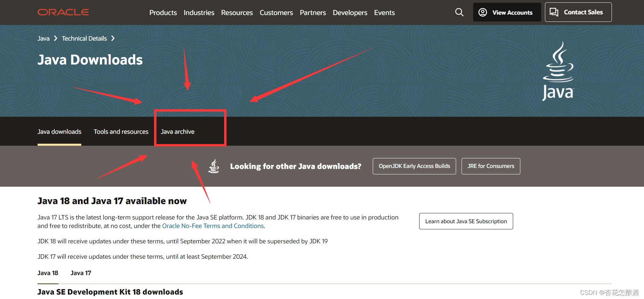Click 'Java SE Development Kit 18 downloads' heading
The height and width of the screenshot is (299, 644).
[x=110, y=292]
